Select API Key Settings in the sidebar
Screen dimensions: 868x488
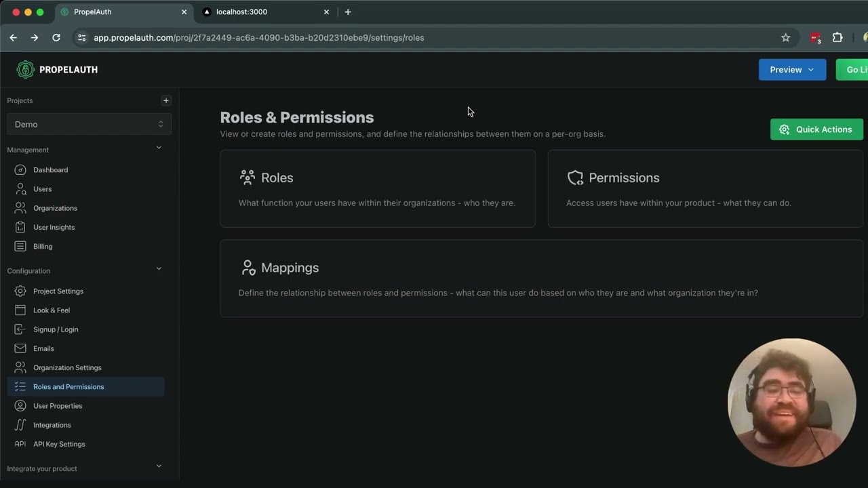click(85, 444)
